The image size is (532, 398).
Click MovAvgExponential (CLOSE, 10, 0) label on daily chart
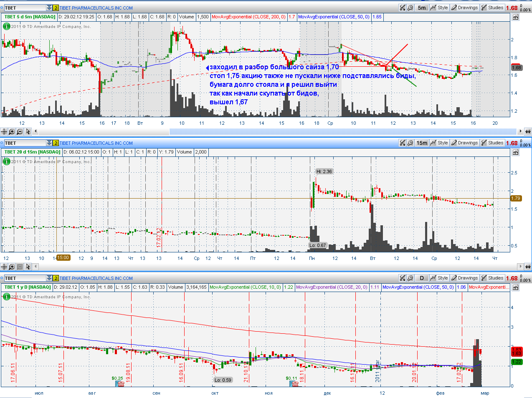(x=246, y=287)
